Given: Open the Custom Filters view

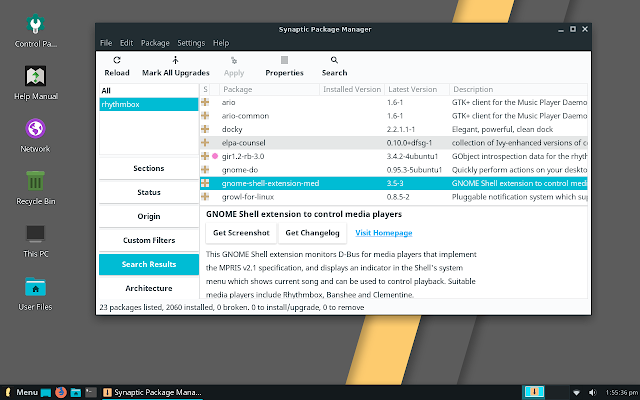Looking at the screenshot, I should click(x=149, y=240).
